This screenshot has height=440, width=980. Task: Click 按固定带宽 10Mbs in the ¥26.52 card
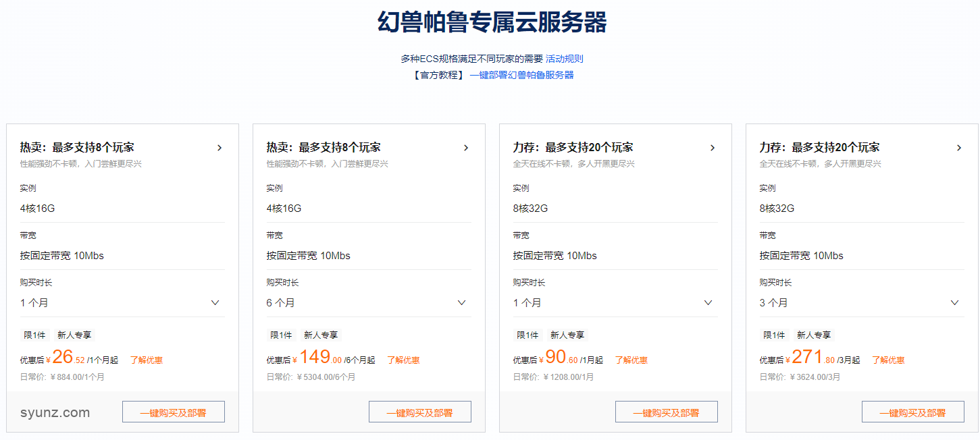(x=62, y=256)
